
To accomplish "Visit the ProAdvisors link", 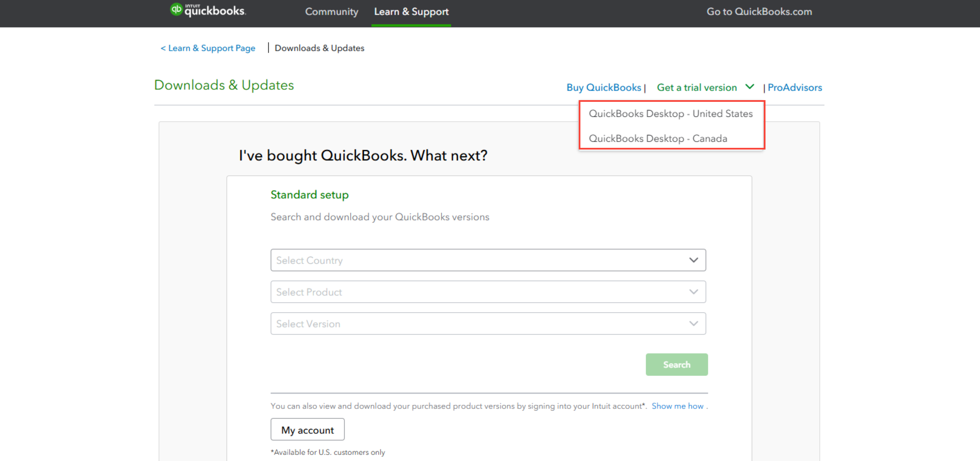I will pyautogui.click(x=794, y=87).
